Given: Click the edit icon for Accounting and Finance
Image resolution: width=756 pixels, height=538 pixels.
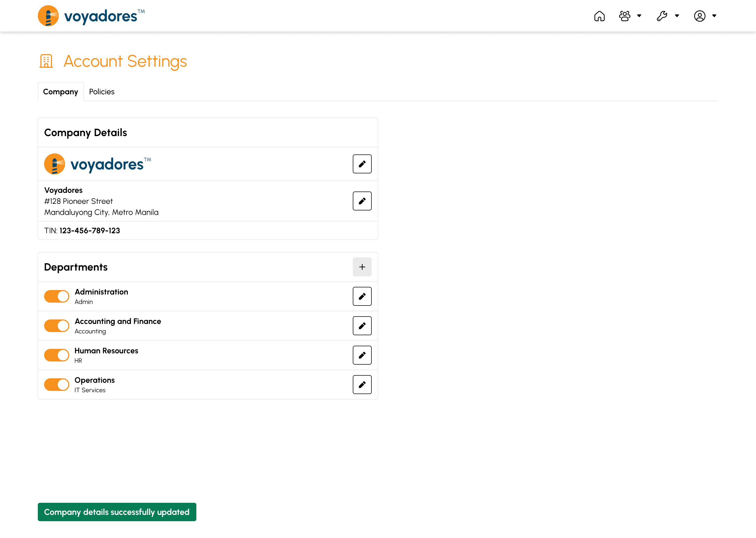Looking at the screenshot, I should tap(362, 325).
